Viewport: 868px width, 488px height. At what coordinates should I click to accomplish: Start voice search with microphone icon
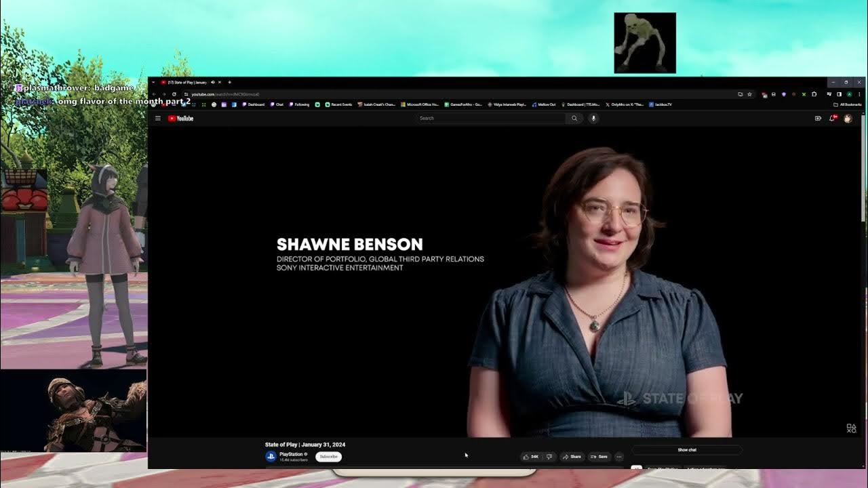tap(593, 118)
